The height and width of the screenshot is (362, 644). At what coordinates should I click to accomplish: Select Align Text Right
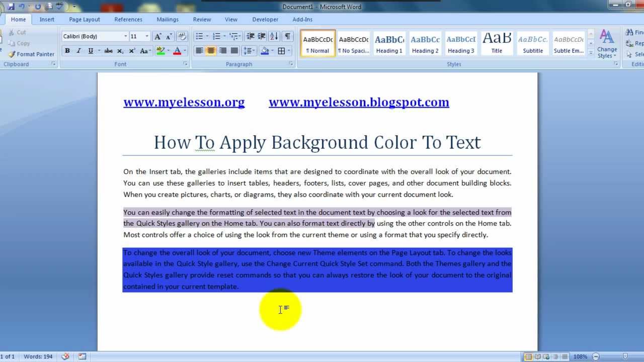click(x=222, y=51)
